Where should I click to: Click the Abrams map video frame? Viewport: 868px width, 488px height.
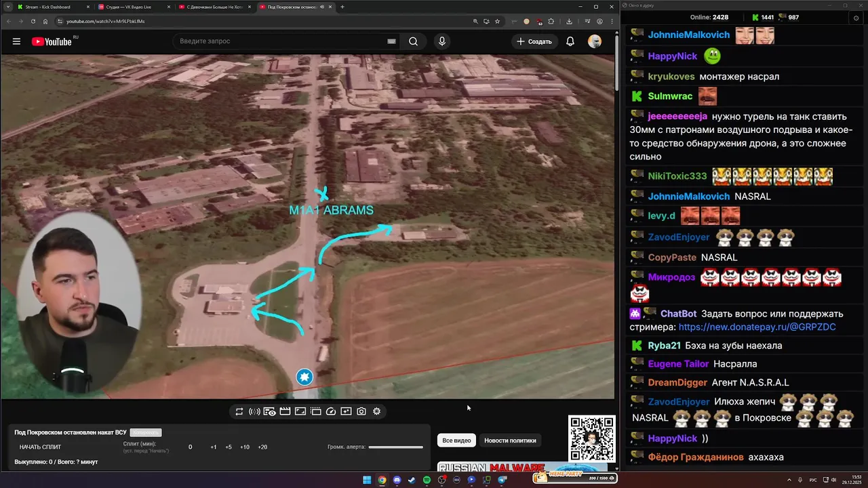point(307,226)
